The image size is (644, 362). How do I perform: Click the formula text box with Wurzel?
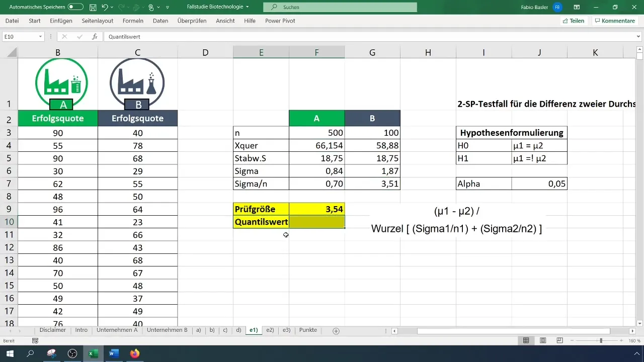pos(456,220)
